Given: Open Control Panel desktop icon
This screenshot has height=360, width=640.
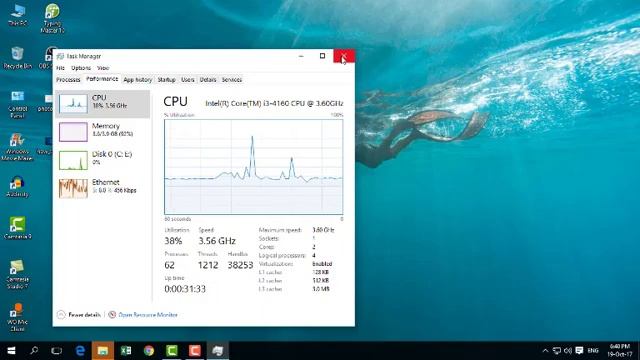Looking at the screenshot, I should pyautogui.click(x=18, y=104).
